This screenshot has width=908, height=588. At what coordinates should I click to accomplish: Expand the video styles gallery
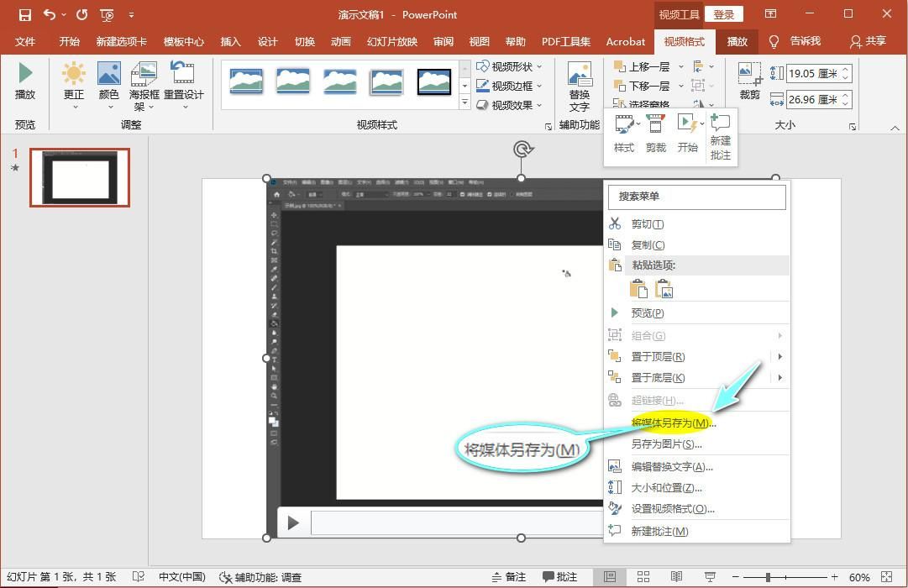coord(464,103)
